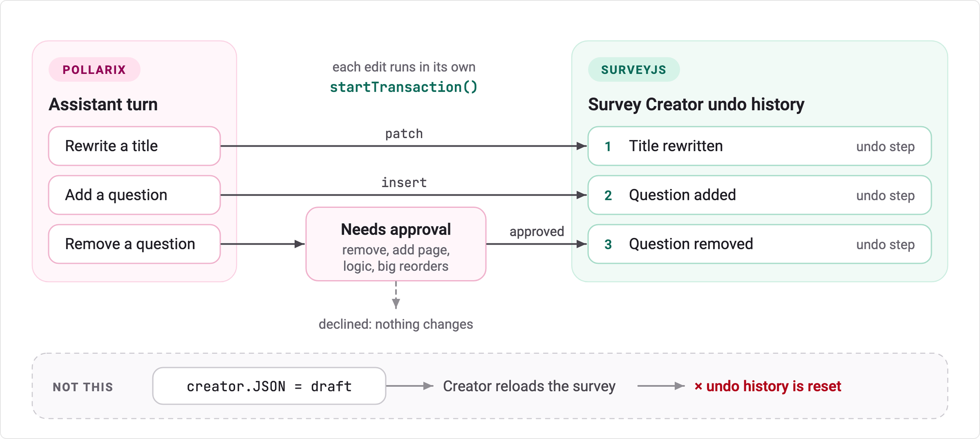Click the 'NOT THIS' label

click(83, 387)
